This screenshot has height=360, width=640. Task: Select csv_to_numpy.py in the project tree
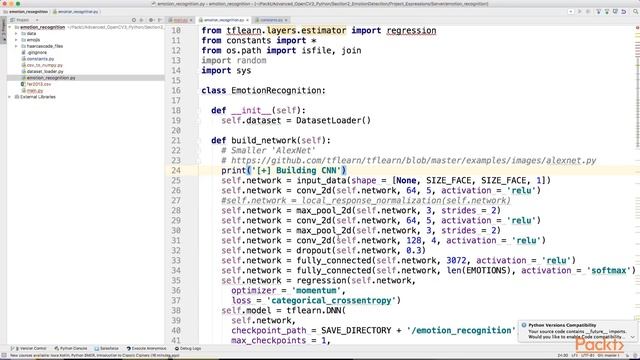44,65
